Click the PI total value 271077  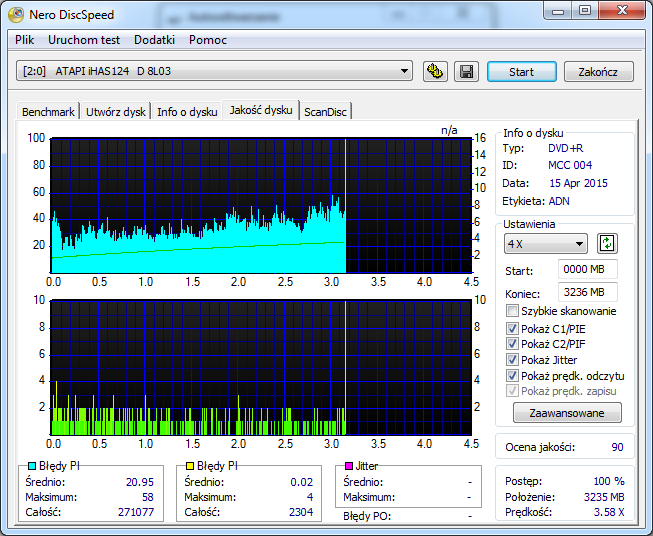click(x=136, y=512)
